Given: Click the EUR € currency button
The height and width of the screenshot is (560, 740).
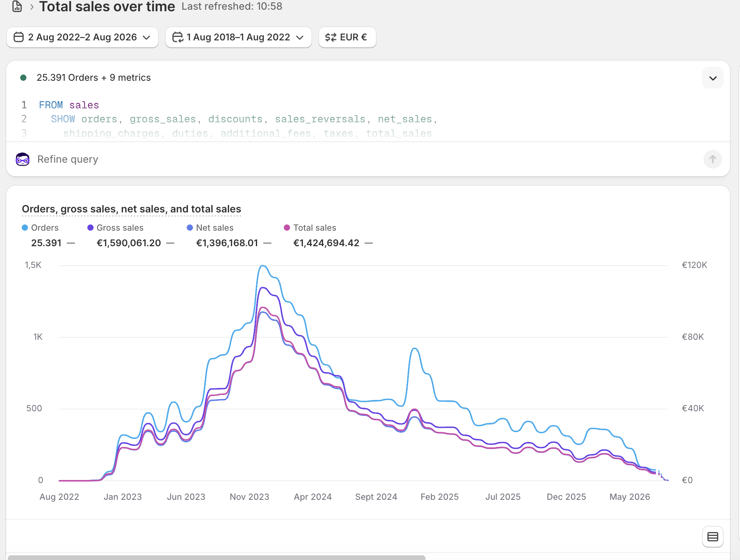Looking at the screenshot, I should pos(347,37).
